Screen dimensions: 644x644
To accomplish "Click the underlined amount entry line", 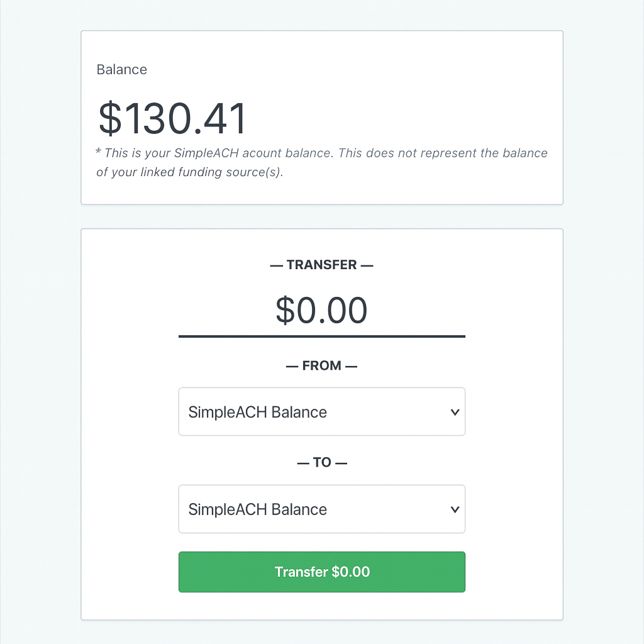I will click(x=322, y=337).
